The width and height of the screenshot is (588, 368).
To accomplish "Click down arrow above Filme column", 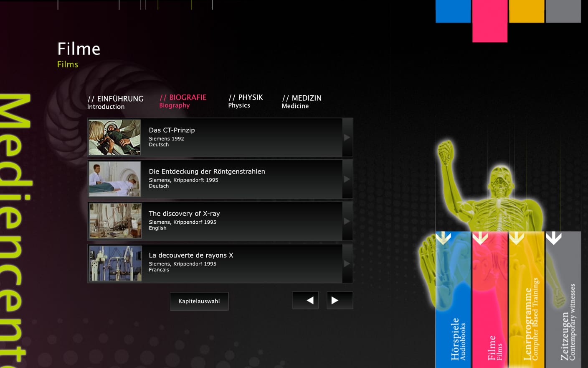I will tap(480, 238).
